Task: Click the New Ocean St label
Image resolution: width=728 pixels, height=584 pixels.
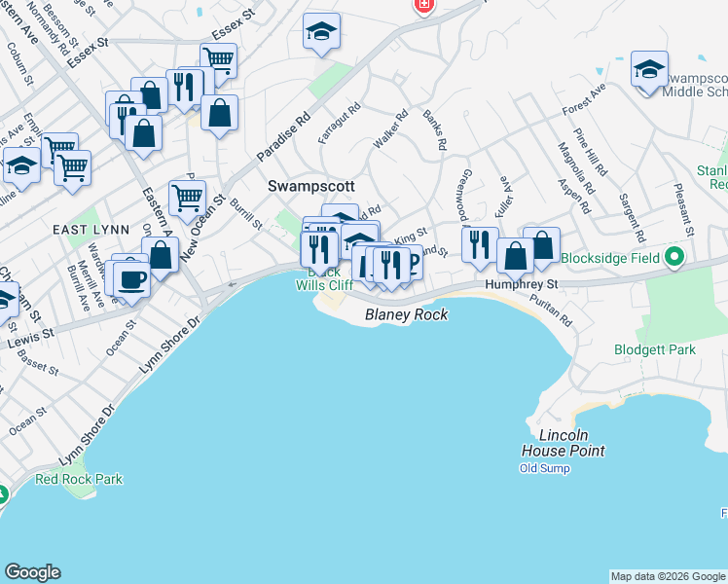Action: 202,228
